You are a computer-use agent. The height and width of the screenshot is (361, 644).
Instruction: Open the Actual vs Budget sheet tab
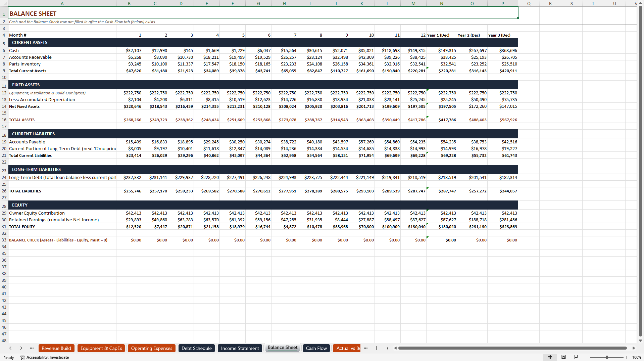tap(347, 348)
